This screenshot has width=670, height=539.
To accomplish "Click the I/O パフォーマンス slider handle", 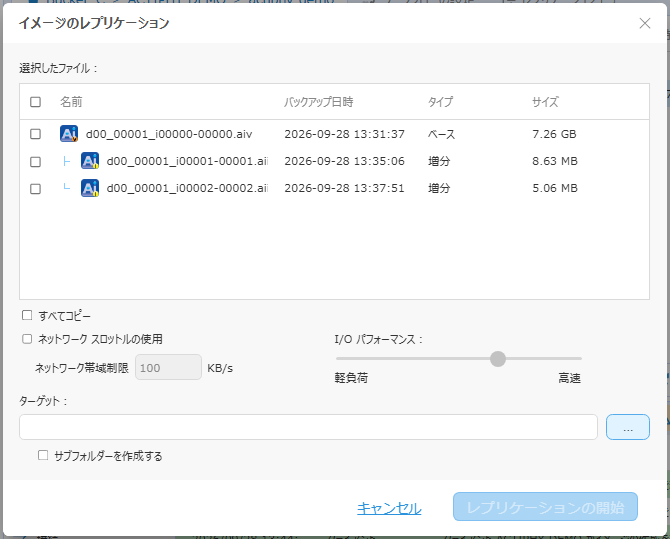I will coord(498,359).
